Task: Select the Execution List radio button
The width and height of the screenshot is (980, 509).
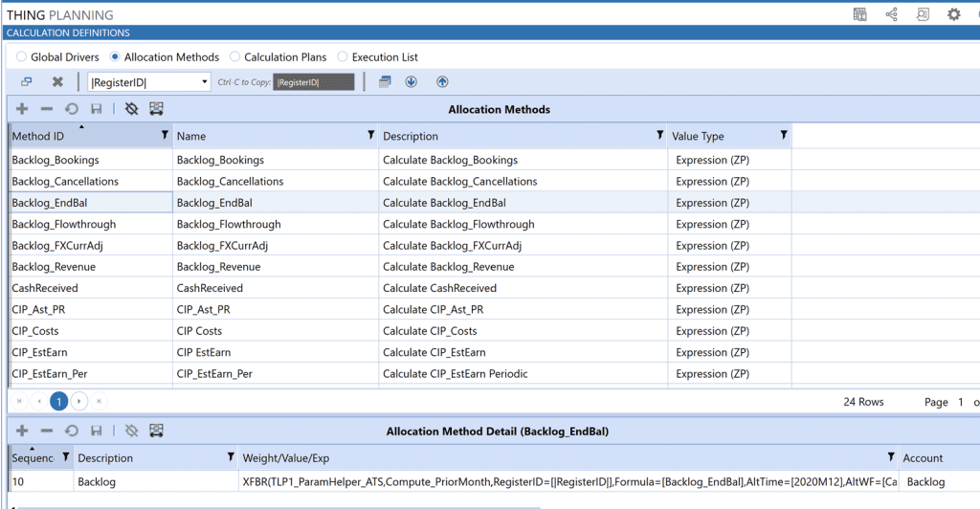Action: click(x=343, y=56)
